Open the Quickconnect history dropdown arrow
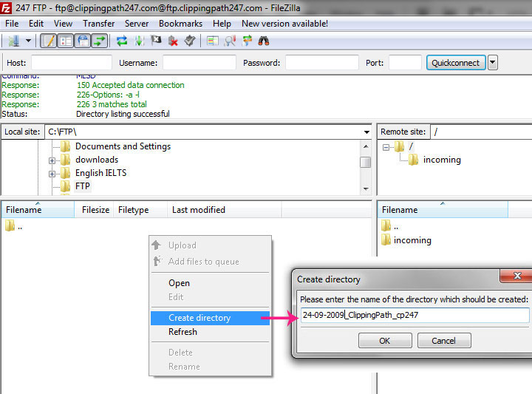The image size is (532, 394). (x=493, y=63)
